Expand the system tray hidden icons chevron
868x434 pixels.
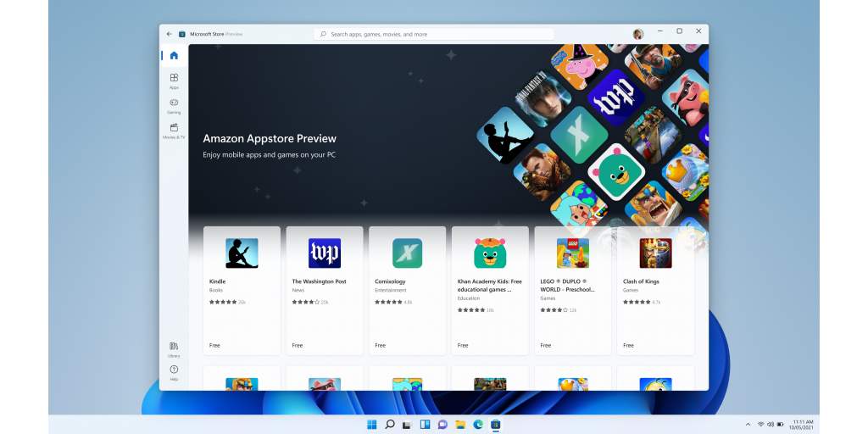tap(748, 424)
